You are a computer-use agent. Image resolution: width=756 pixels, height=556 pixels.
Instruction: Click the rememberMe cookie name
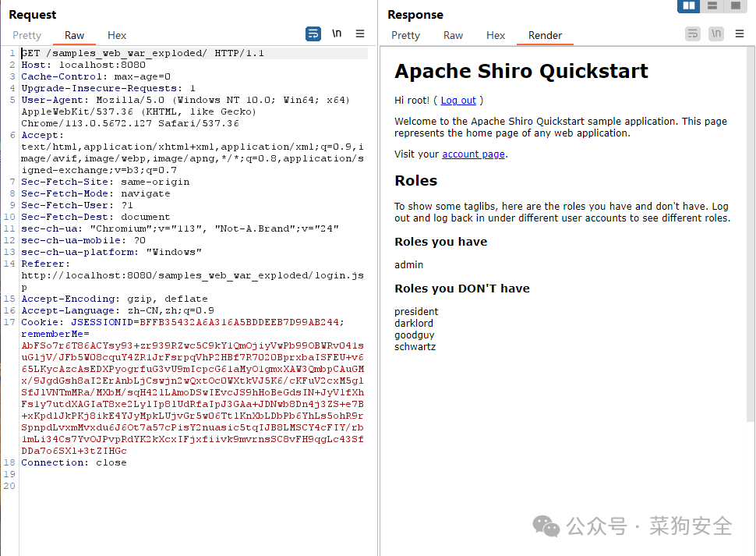tap(52, 334)
